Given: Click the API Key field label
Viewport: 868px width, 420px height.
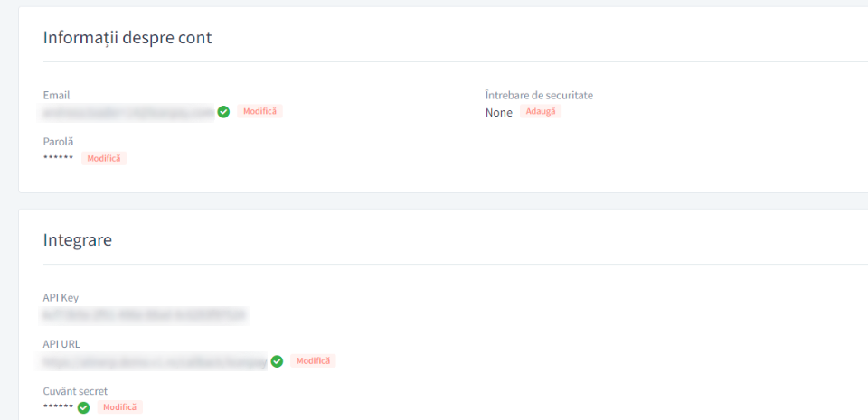Looking at the screenshot, I should [61, 298].
